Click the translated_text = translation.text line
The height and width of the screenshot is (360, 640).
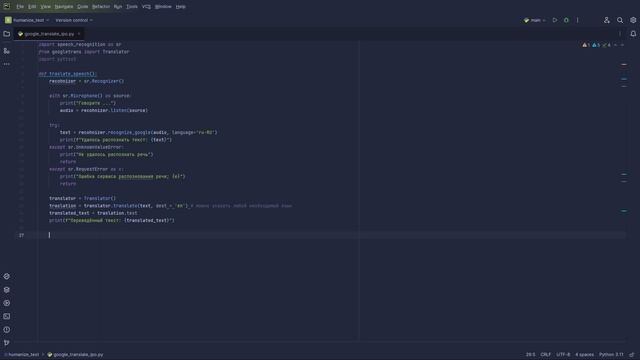click(93, 213)
